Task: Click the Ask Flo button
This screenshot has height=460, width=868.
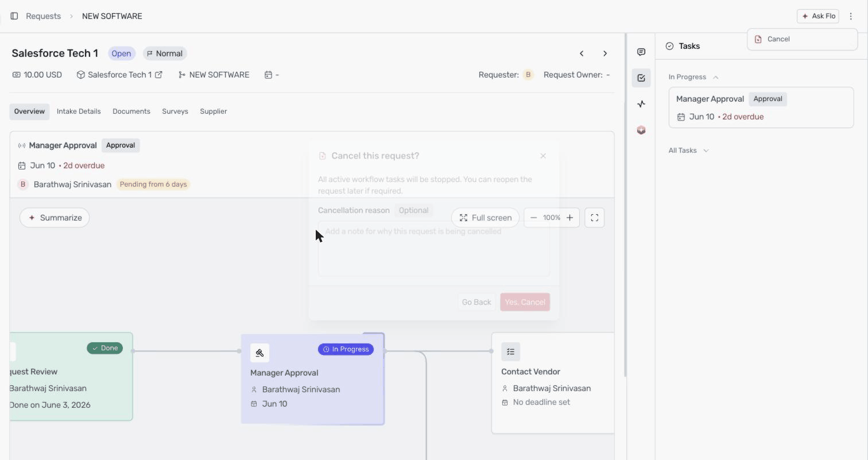Action: (818, 16)
